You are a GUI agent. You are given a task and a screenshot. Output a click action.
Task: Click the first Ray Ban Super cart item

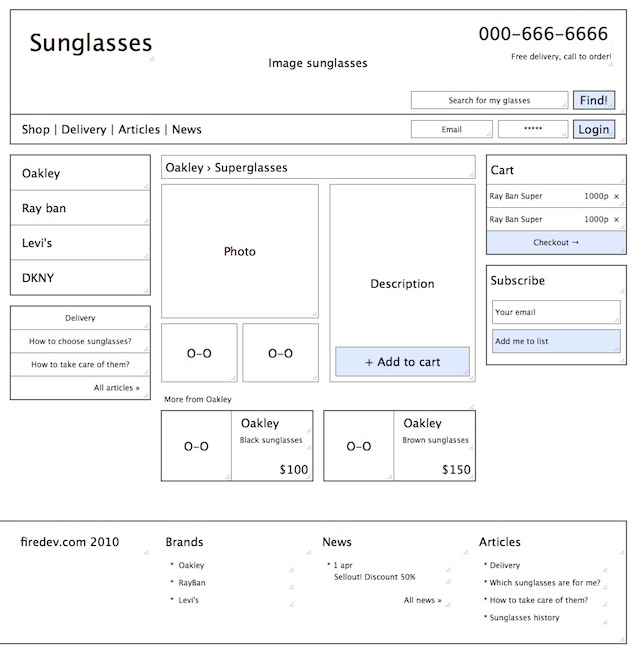pos(516,196)
